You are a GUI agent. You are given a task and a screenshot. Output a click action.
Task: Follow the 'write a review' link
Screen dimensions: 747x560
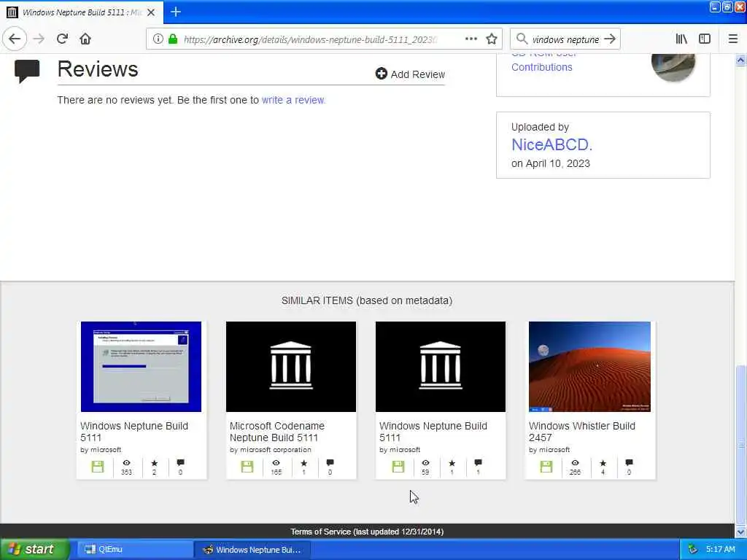(x=293, y=100)
